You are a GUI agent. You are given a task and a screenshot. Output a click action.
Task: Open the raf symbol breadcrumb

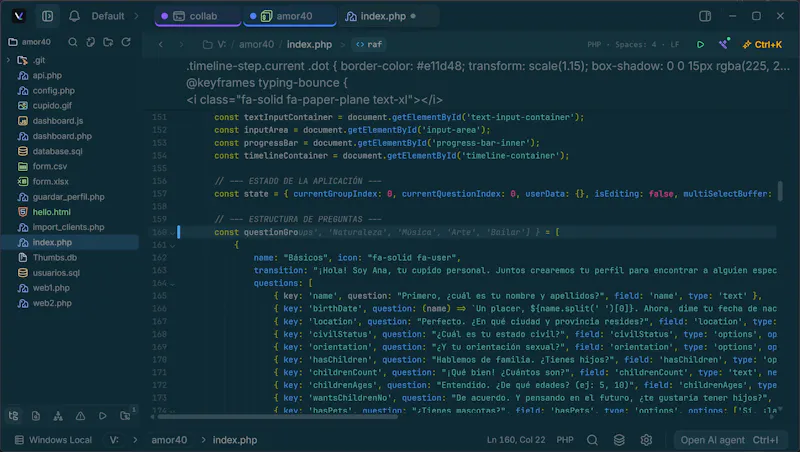click(x=369, y=44)
